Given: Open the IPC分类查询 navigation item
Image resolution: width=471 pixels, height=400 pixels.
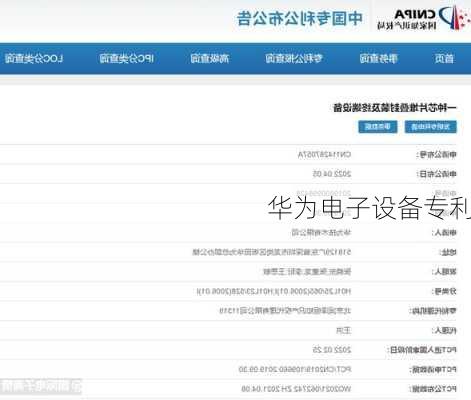Looking at the screenshot, I should coord(126,59).
